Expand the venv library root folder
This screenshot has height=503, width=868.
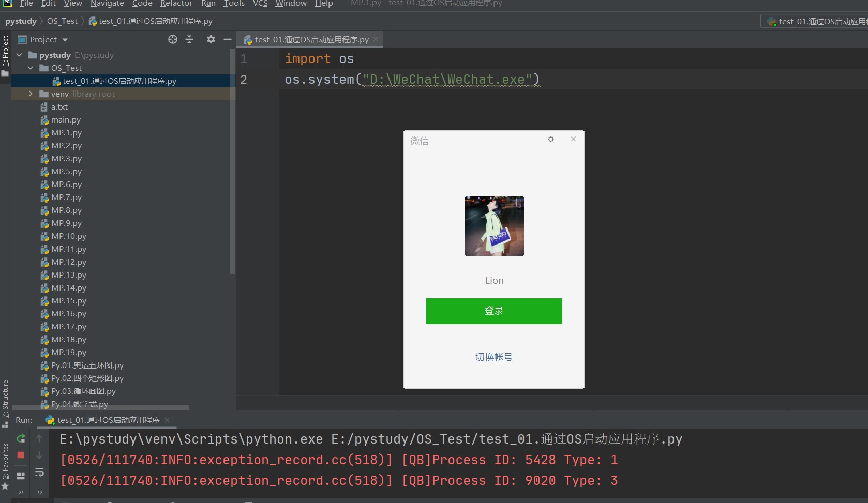pos(31,94)
